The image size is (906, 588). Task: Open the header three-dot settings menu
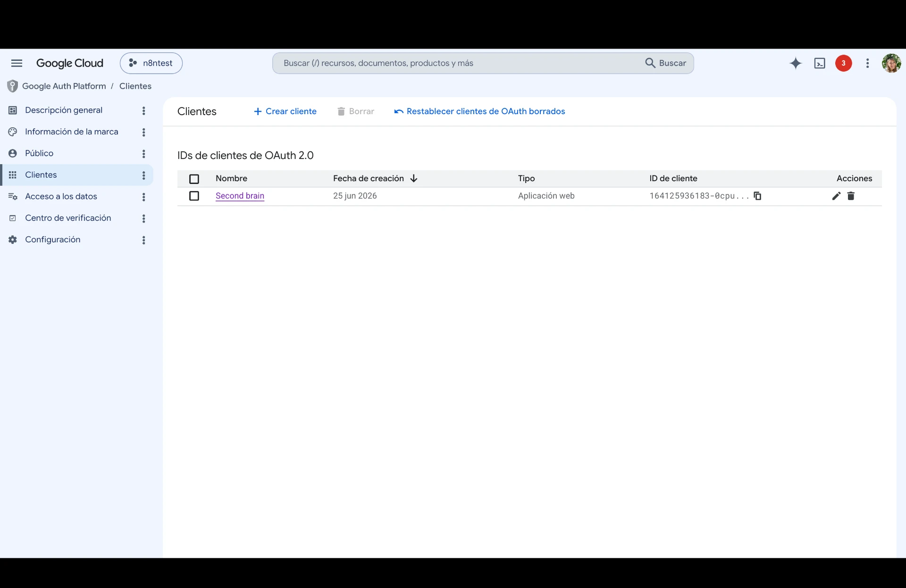[x=867, y=63]
